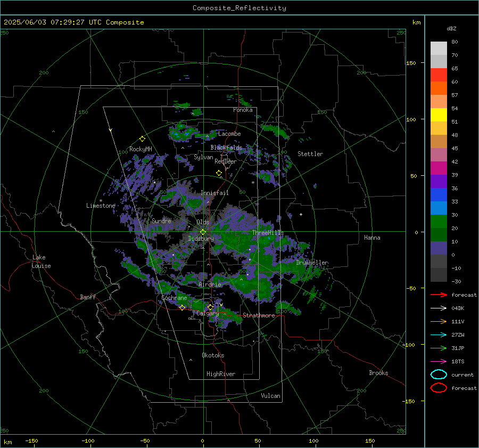Pick the yellow 51-54 dBZ swatch
Image resolution: width=479 pixels, height=448 pixels.
(439, 115)
